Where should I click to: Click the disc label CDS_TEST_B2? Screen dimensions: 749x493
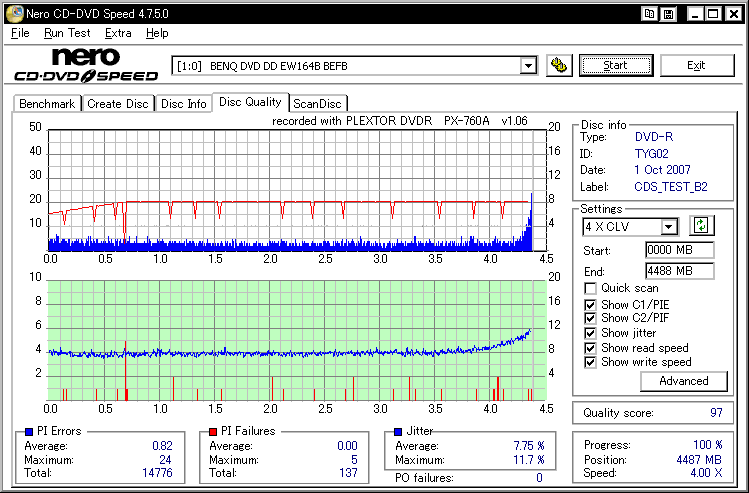click(x=671, y=187)
